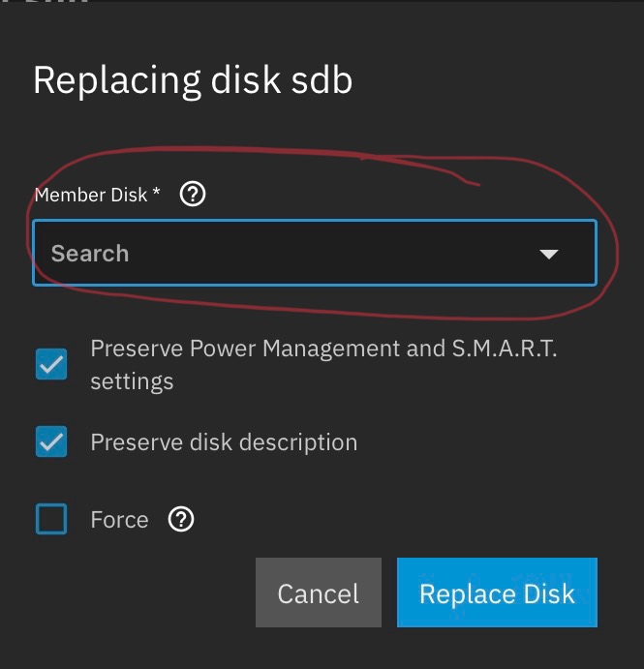This screenshot has height=669, width=644.
Task: Click the "Preserve disk description" label text
Action: tap(224, 442)
